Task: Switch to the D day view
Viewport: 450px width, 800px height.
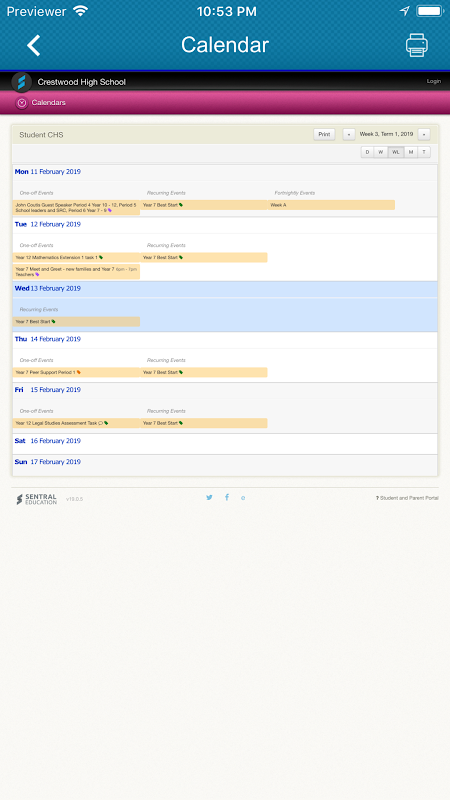Action: 367,152
